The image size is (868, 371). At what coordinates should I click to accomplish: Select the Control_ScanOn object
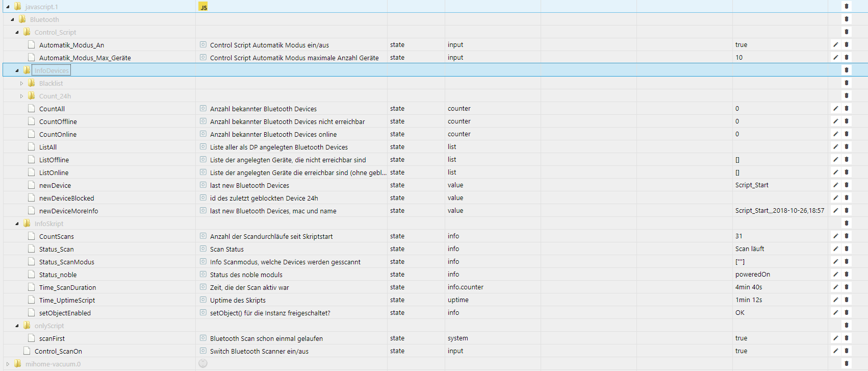58,351
